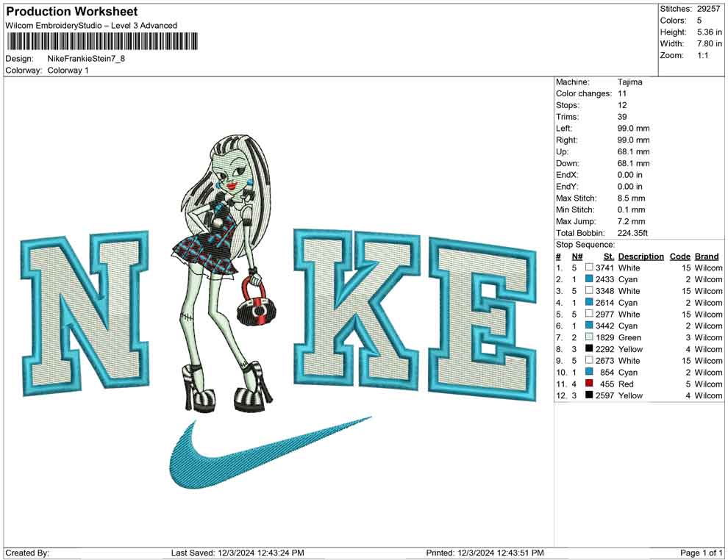Click the barcode under the studio title

click(x=102, y=41)
